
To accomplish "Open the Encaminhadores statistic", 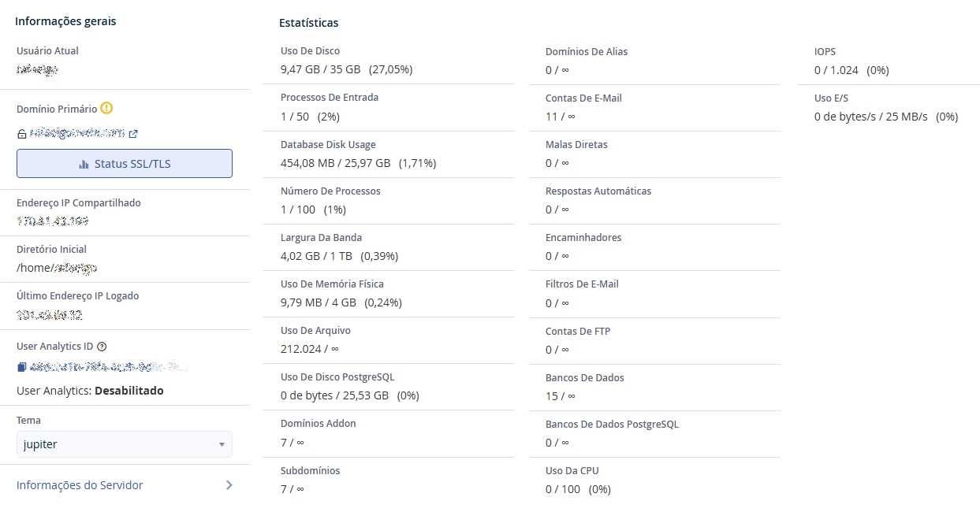I will [583, 238].
